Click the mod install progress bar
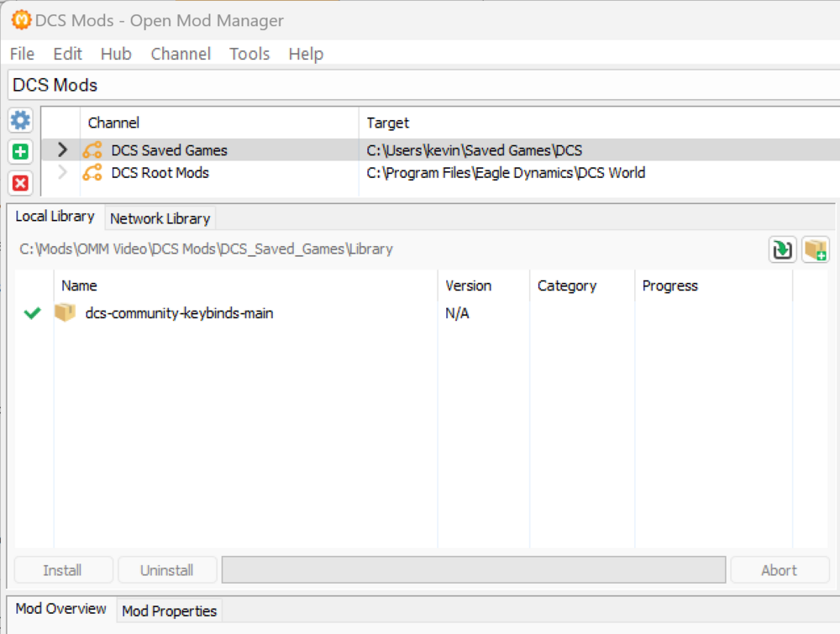The width and height of the screenshot is (840, 634). (x=473, y=570)
